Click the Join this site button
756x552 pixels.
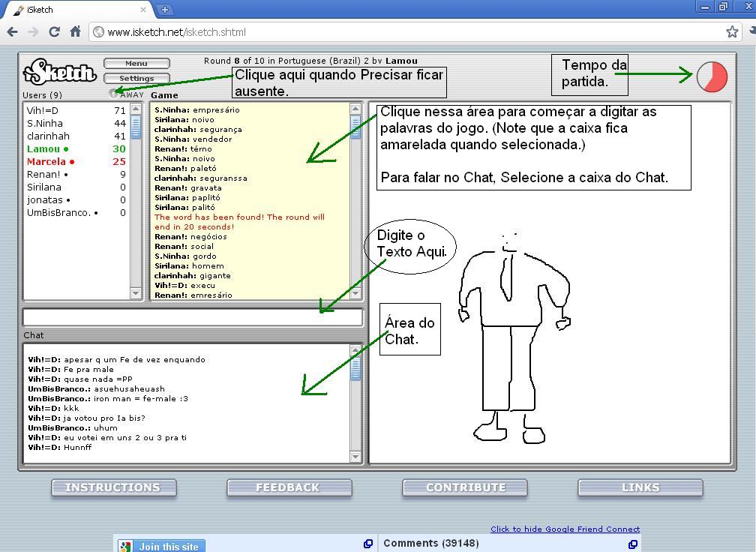161,546
